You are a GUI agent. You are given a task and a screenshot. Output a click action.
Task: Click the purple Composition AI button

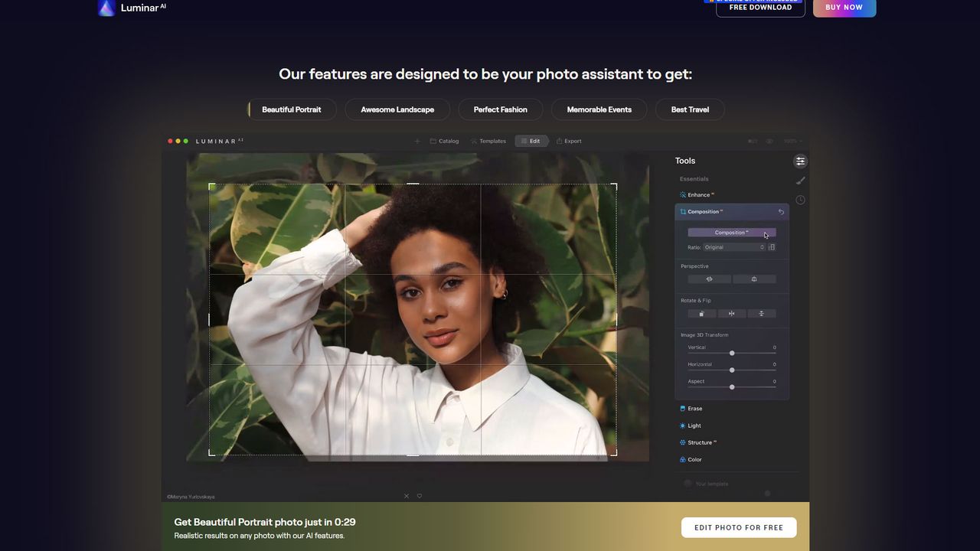[x=732, y=233]
